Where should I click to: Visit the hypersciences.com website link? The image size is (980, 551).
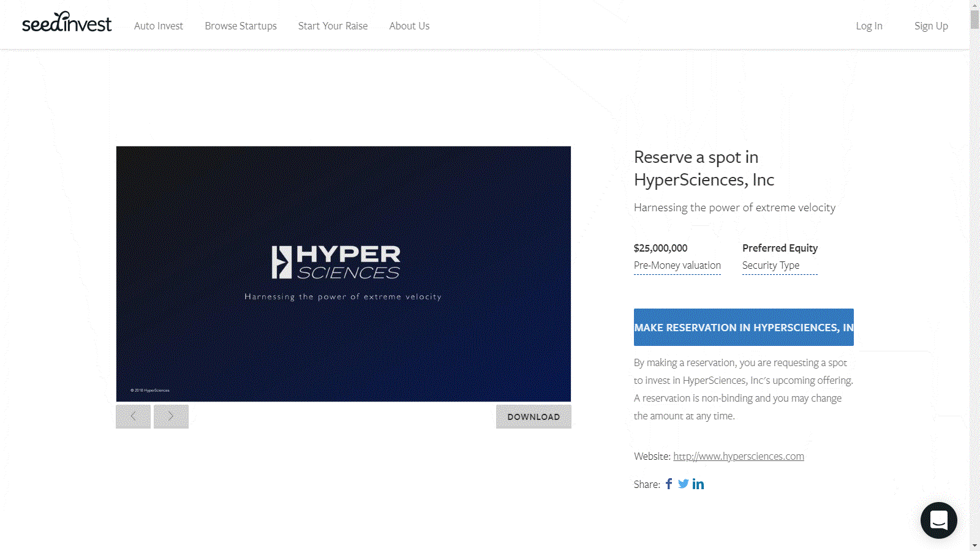738,456
